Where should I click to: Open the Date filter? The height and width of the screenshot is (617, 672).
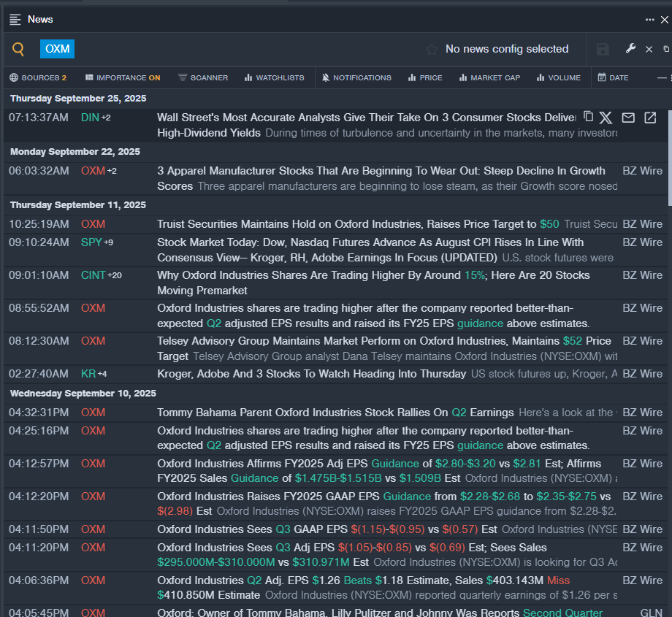point(613,77)
